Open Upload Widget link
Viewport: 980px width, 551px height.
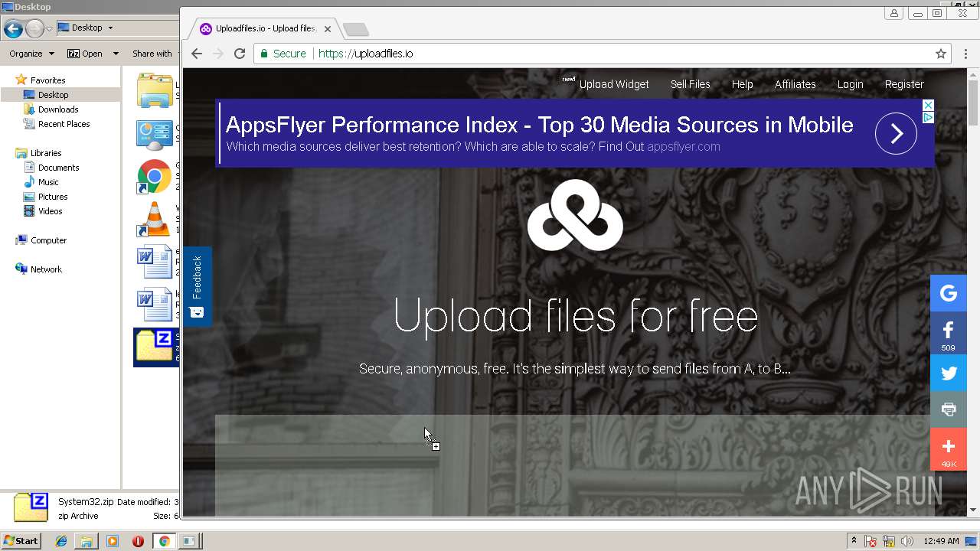point(614,84)
